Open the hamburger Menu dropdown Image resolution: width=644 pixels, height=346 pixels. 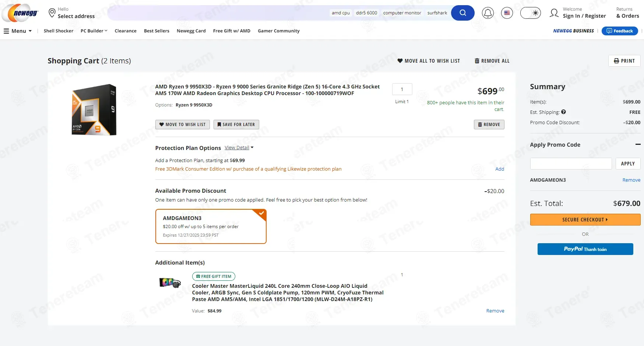click(18, 31)
